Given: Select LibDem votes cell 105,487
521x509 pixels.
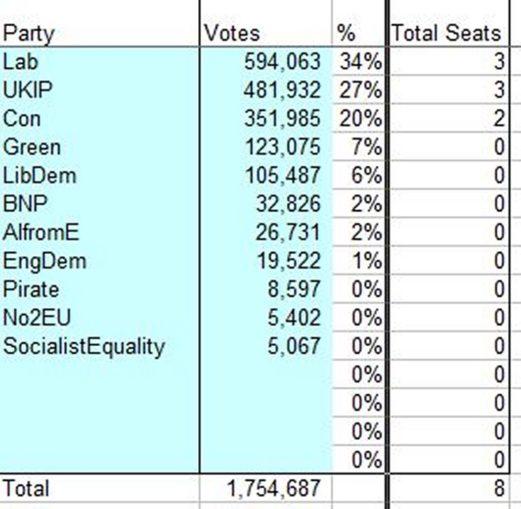Looking at the screenshot, I should [266, 175].
